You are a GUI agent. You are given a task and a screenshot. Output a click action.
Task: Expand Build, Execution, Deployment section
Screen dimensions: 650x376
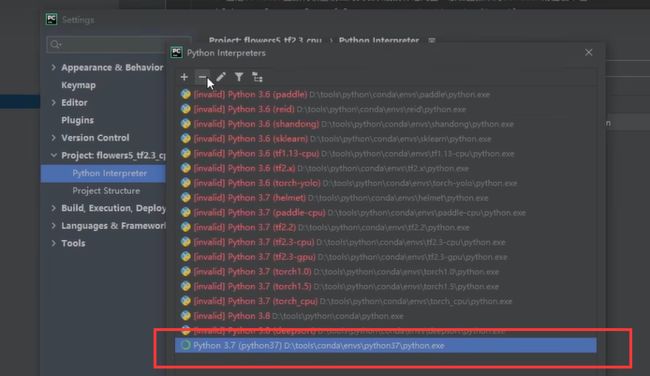(x=53, y=208)
